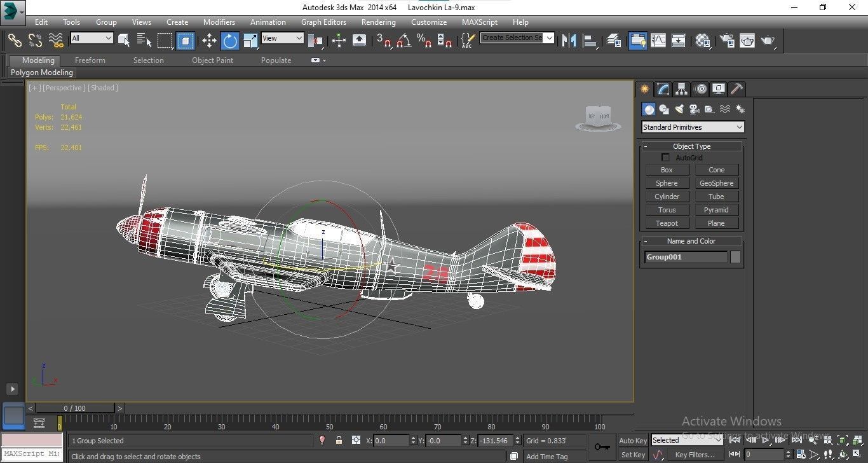
Task: Toggle the Graphite ribbon icon
Action: tap(637, 41)
